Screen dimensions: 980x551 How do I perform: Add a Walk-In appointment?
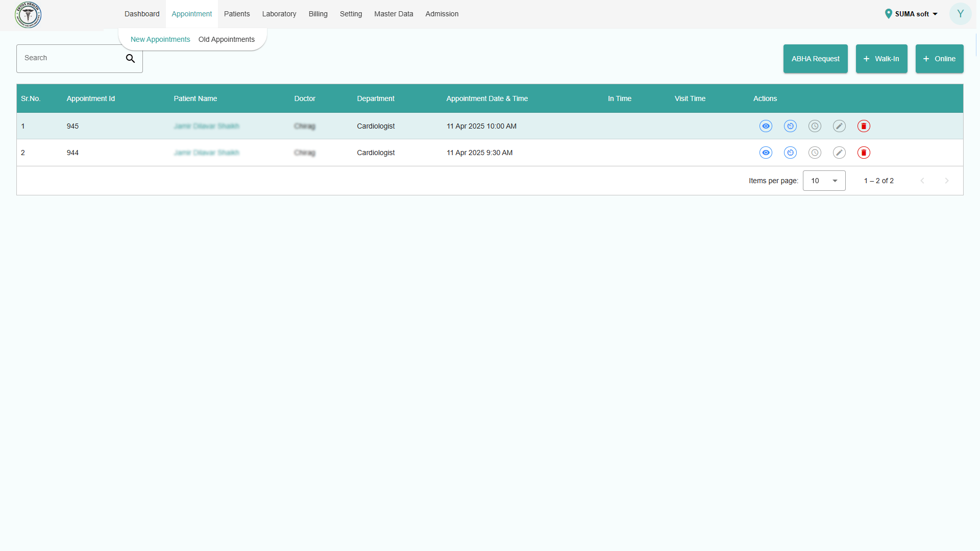(881, 59)
